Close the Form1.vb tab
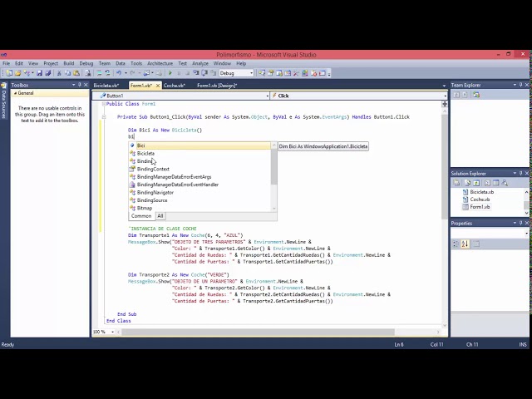 pyautogui.click(x=158, y=86)
